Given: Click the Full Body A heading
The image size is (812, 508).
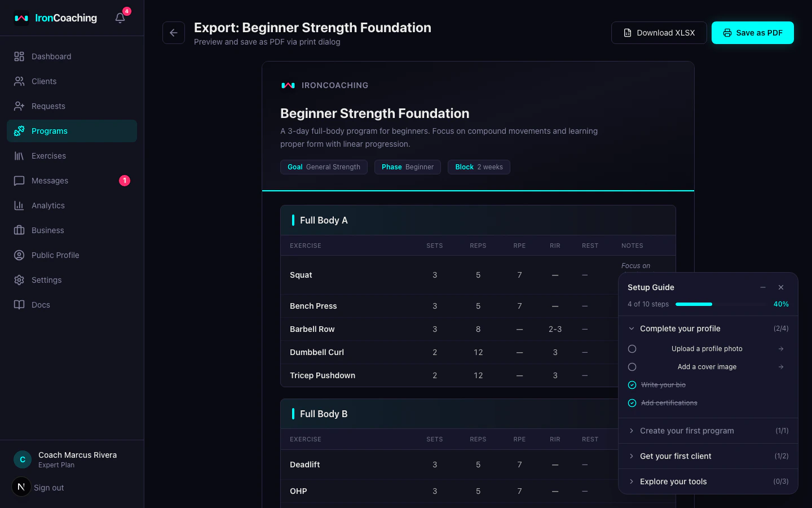Looking at the screenshot, I should pyautogui.click(x=324, y=220).
